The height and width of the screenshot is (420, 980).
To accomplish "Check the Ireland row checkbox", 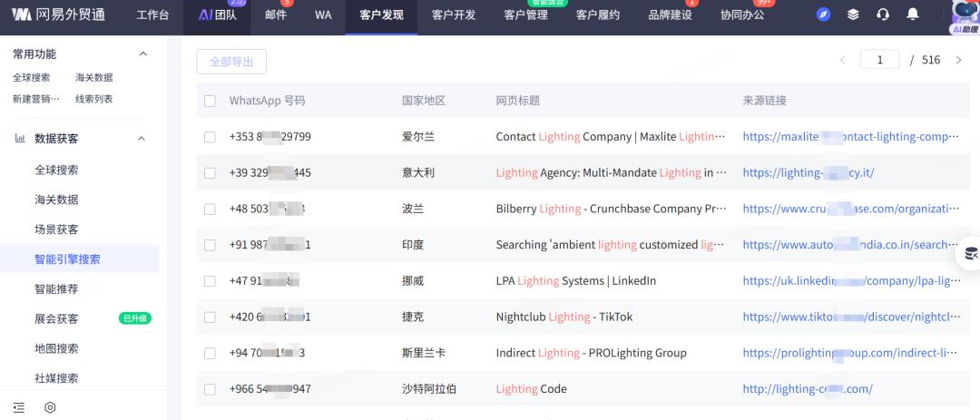I will click(211, 137).
